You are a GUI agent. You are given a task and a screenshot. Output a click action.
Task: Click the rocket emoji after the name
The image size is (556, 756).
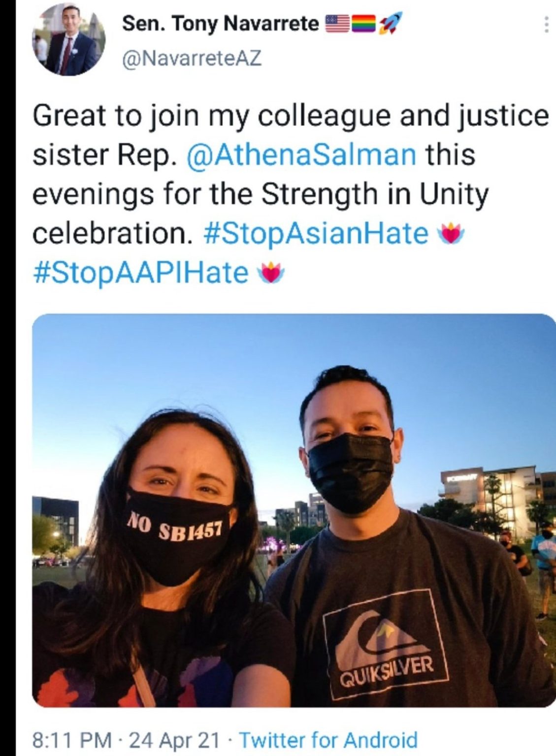point(390,24)
